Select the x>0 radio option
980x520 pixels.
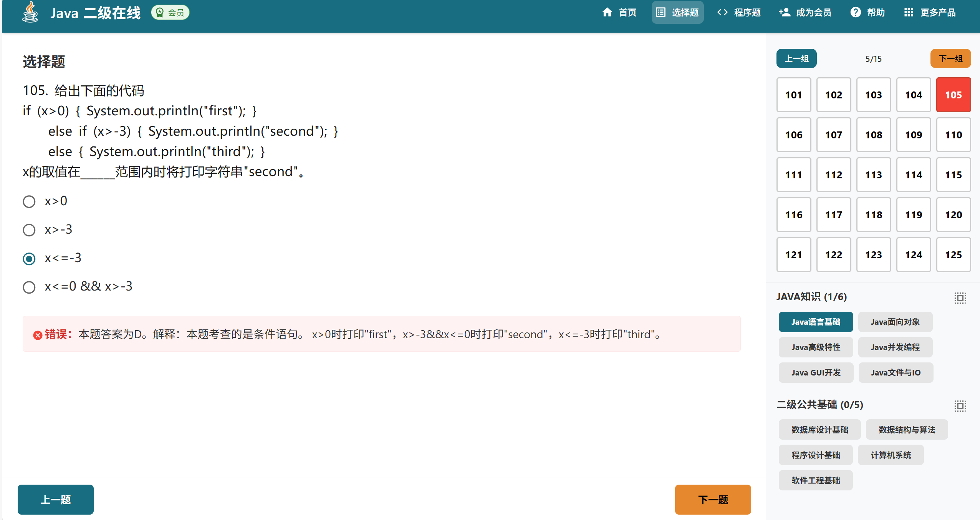tap(29, 201)
